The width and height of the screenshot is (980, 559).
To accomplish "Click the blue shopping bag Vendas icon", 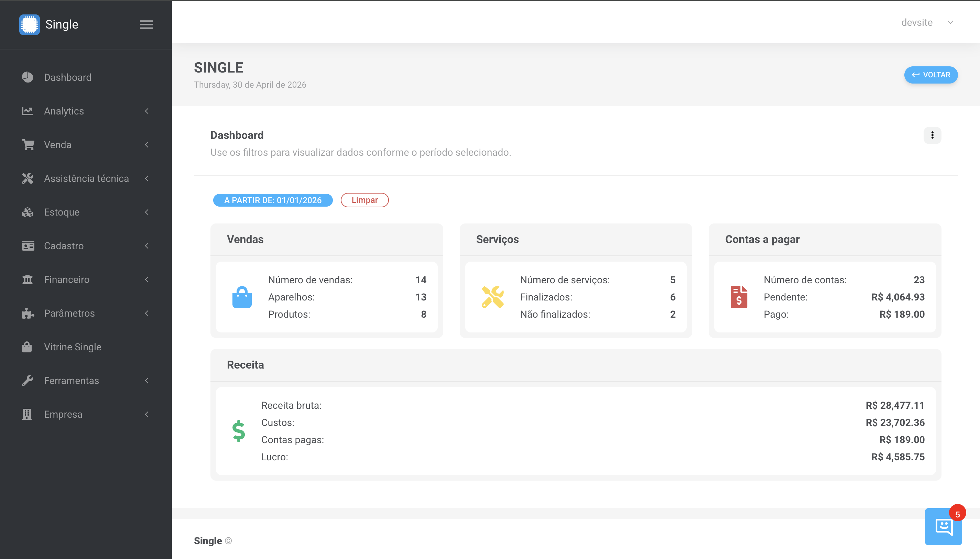I will click(x=242, y=297).
